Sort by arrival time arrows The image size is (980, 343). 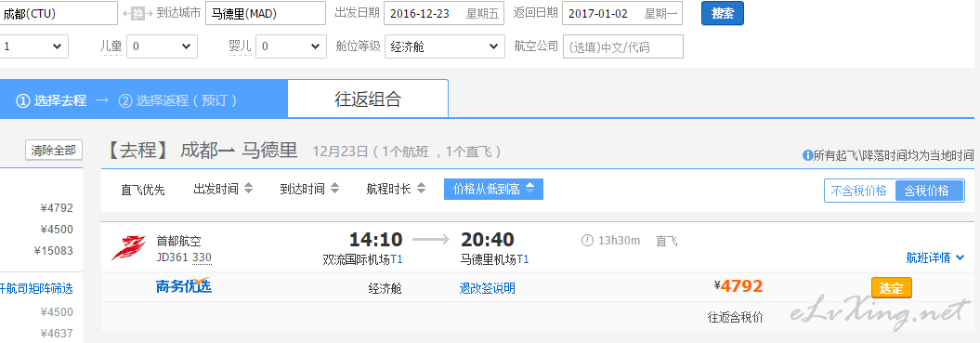pyautogui.click(x=334, y=189)
